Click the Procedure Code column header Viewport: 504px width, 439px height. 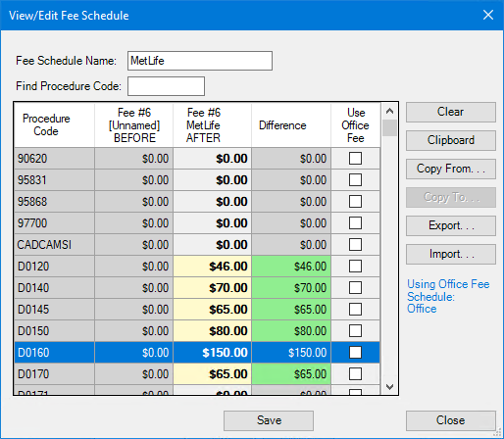(x=54, y=125)
